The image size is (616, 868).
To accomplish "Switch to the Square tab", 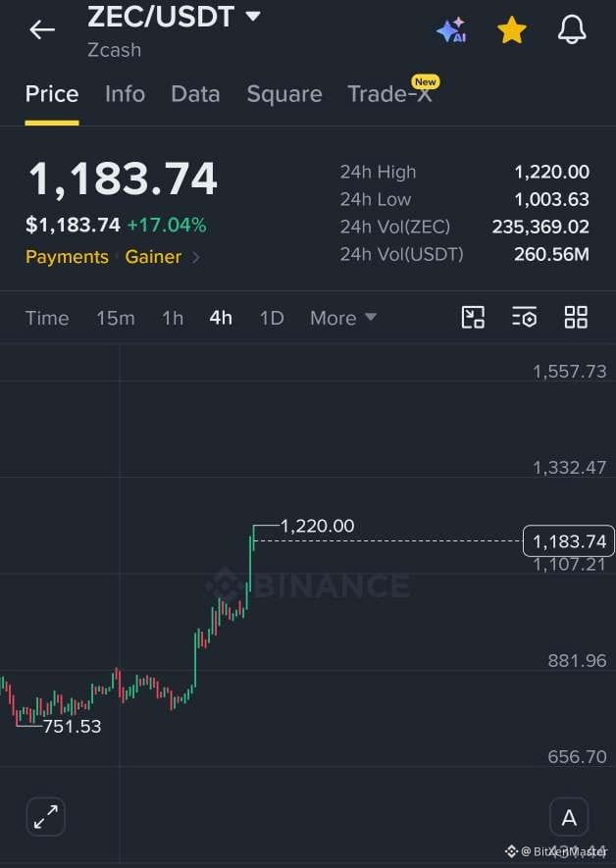I will pos(284,94).
